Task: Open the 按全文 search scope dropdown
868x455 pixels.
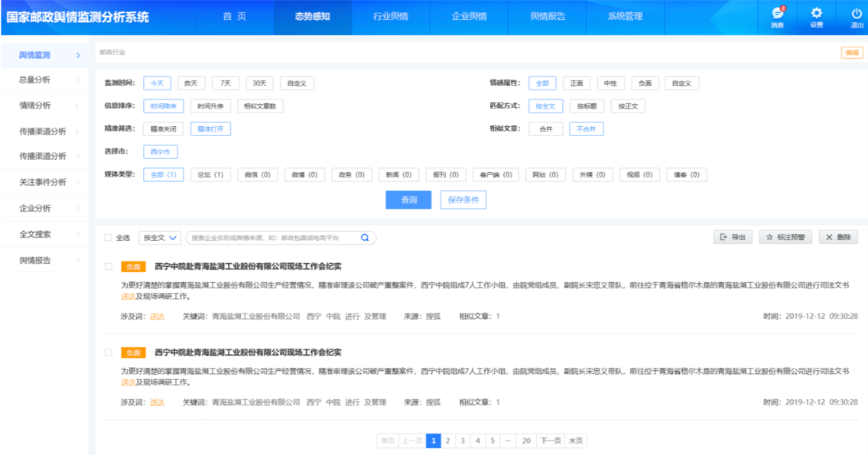Action: pos(160,238)
